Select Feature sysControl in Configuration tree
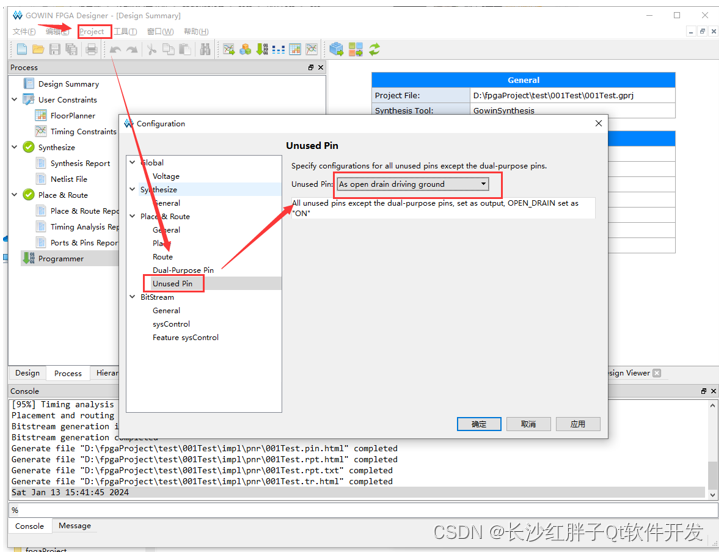Viewport: 719px width, 552px height. pyautogui.click(x=185, y=337)
